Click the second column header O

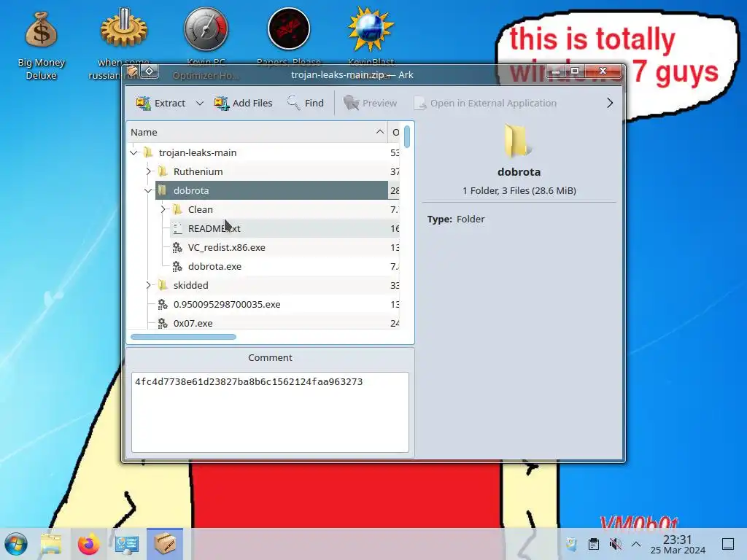coord(395,132)
